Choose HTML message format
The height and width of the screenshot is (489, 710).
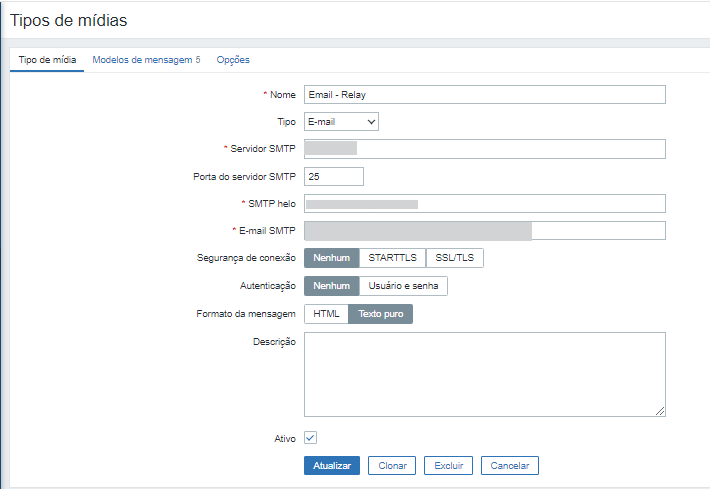point(326,314)
